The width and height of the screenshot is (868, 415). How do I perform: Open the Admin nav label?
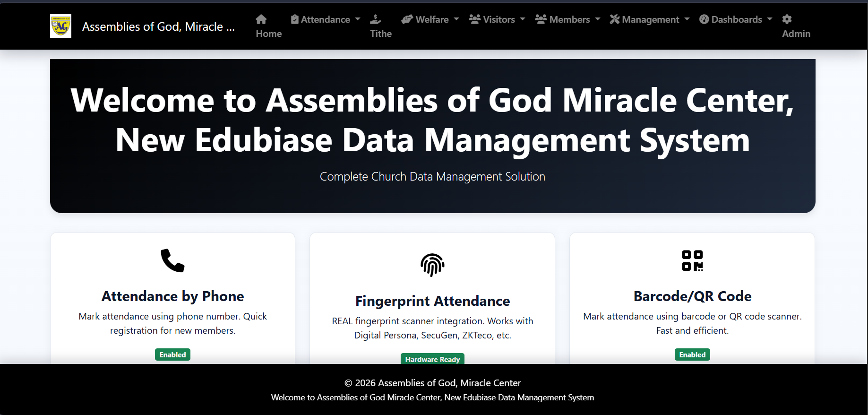(796, 34)
